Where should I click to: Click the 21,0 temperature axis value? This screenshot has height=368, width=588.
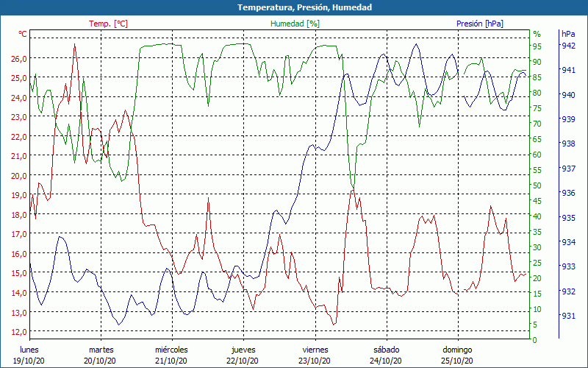(x=20, y=156)
